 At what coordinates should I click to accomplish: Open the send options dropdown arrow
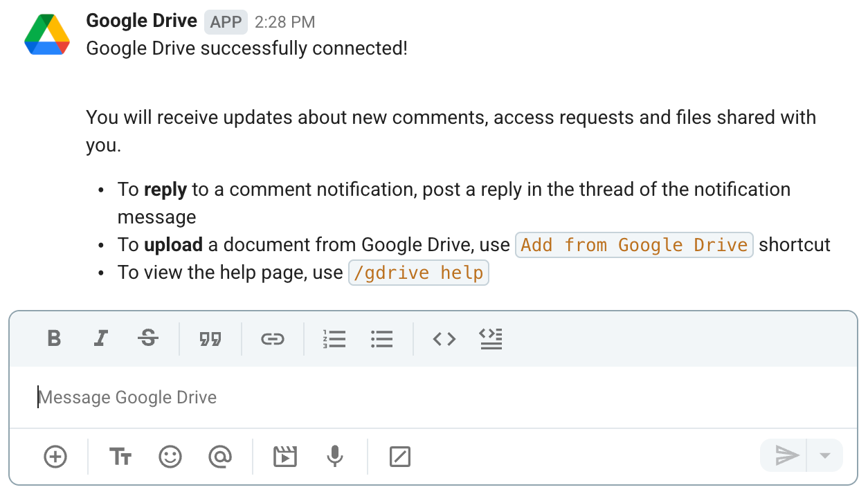(825, 455)
